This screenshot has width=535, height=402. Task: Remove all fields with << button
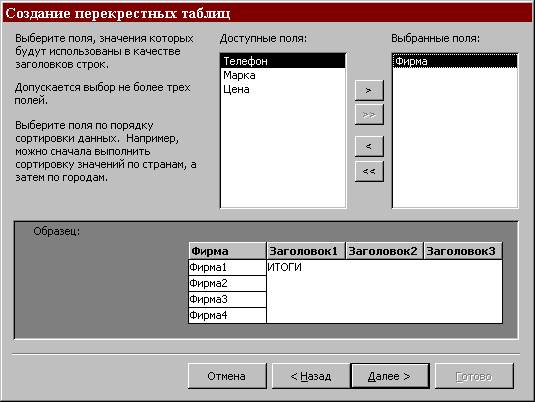[369, 171]
